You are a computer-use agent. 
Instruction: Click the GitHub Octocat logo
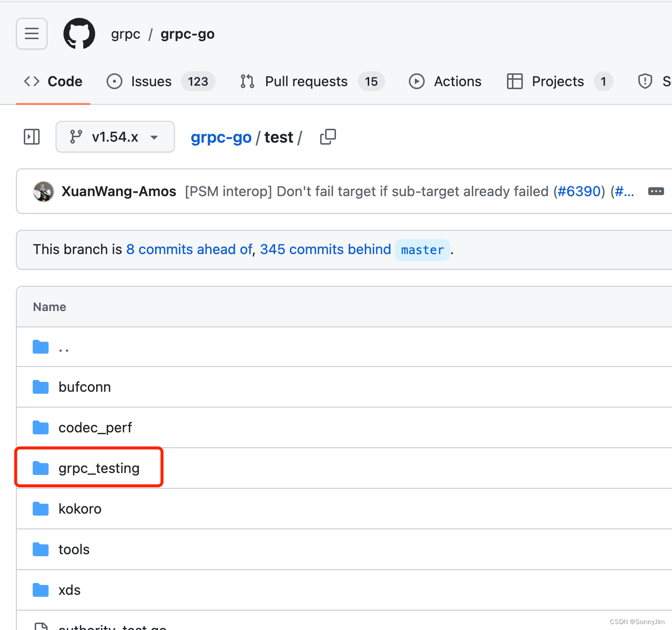point(79,34)
